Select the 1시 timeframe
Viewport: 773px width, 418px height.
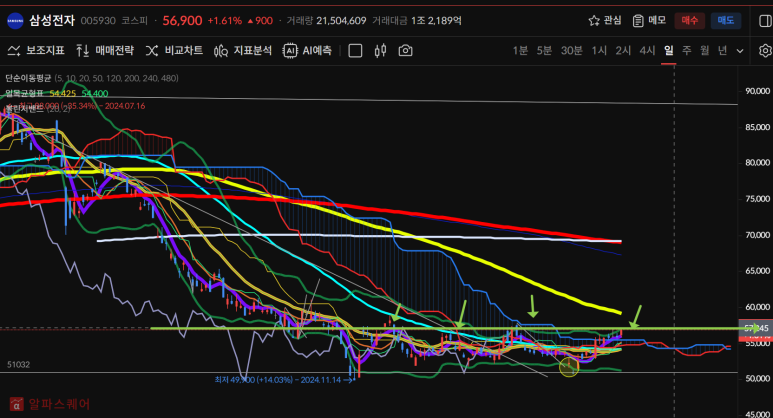[599, 50]
